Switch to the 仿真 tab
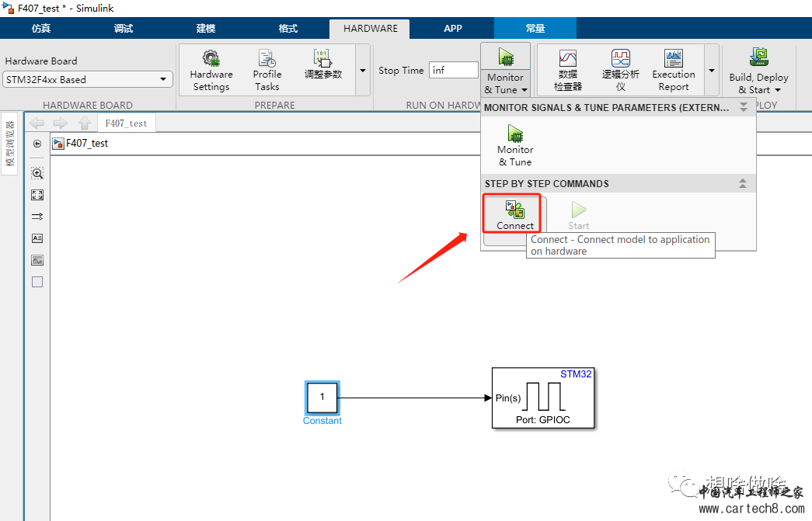 [41, 29]
